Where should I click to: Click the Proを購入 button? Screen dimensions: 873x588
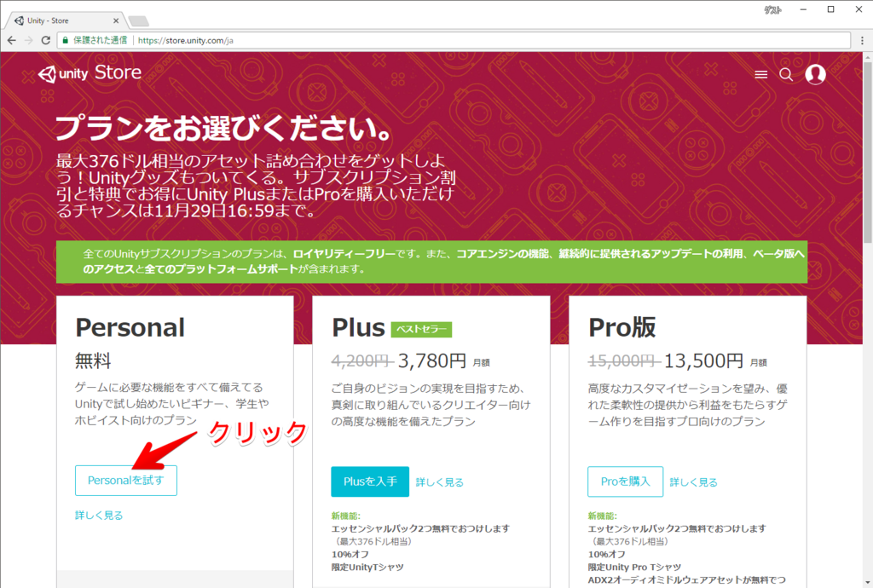(625, 481)
